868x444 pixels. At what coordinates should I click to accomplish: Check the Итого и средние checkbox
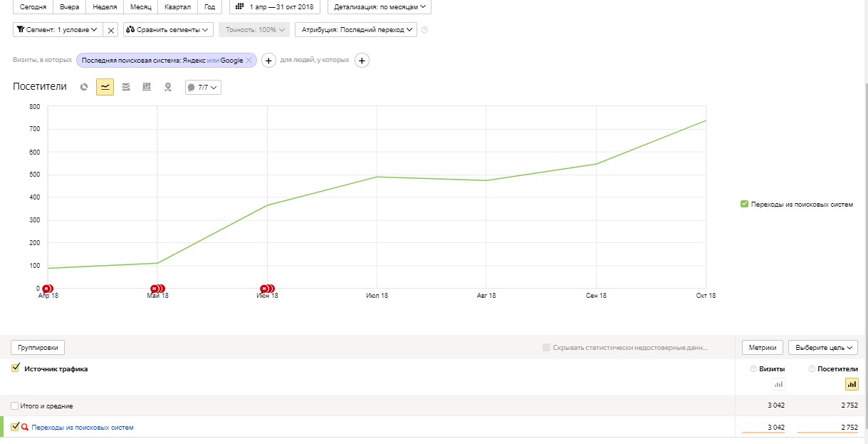[x=15, y=406]
